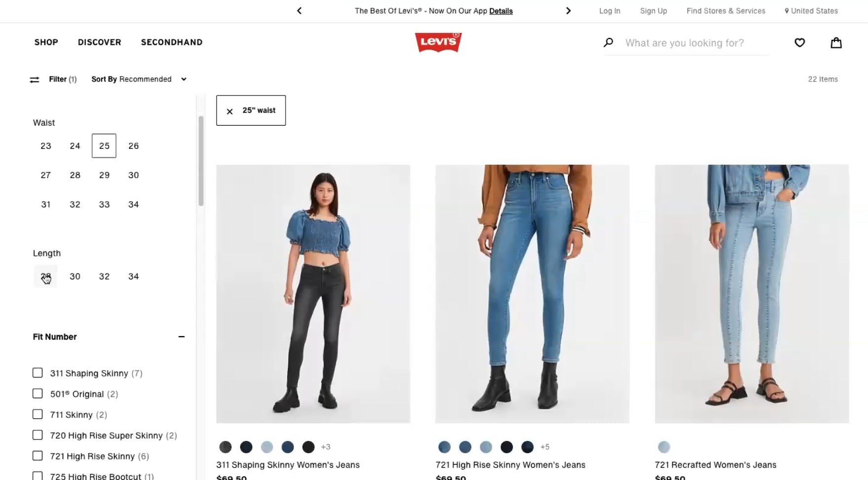The image size is (868, 480).
Task: Toggle the Filter sliders icon
Action: click(34, 79)
